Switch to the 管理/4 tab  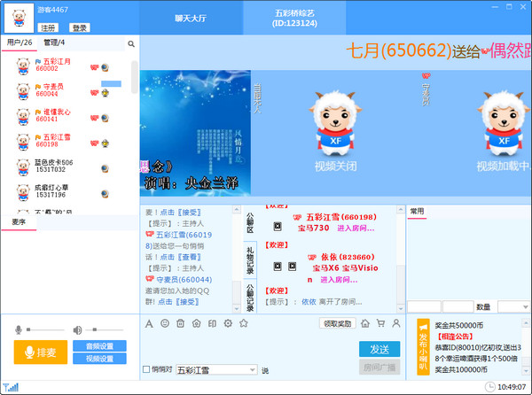[55, 43]
